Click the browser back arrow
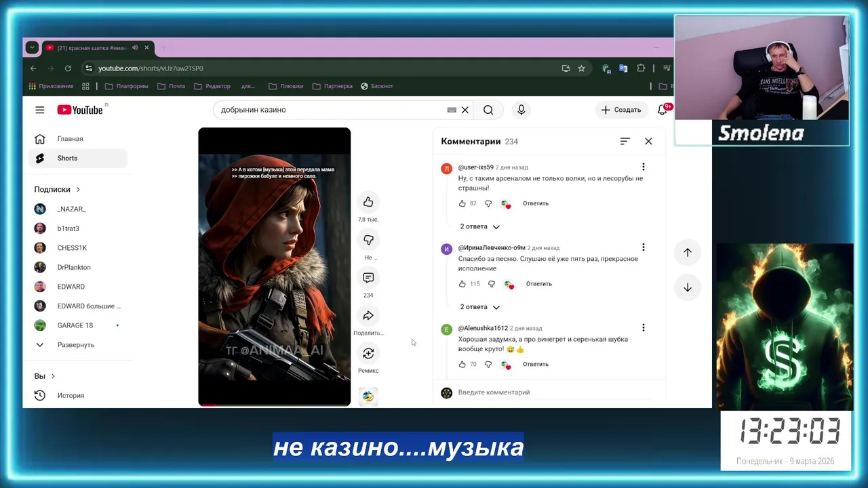The image size is (868, 488). 33,68
